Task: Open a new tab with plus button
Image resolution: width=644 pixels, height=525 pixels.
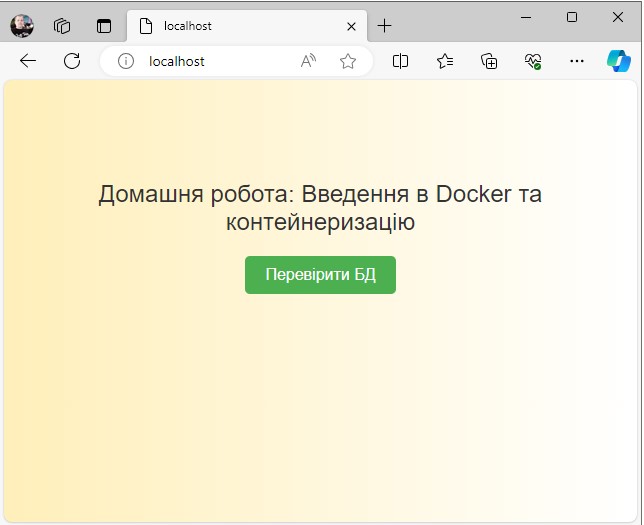Action: (x=384, y=26)
